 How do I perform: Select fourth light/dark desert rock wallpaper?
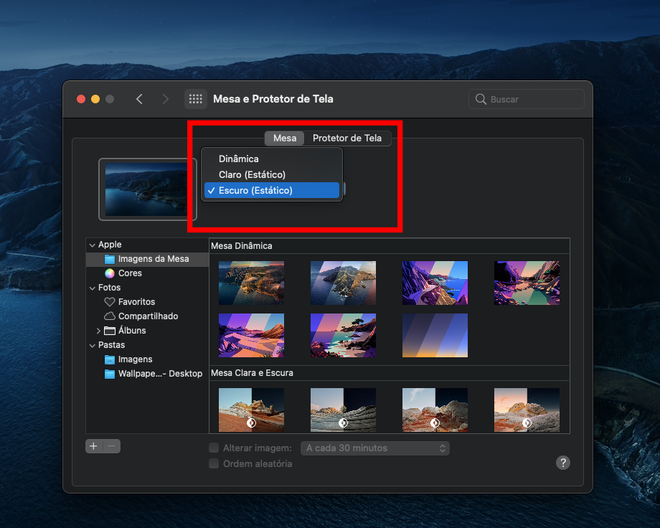[527, 410]
